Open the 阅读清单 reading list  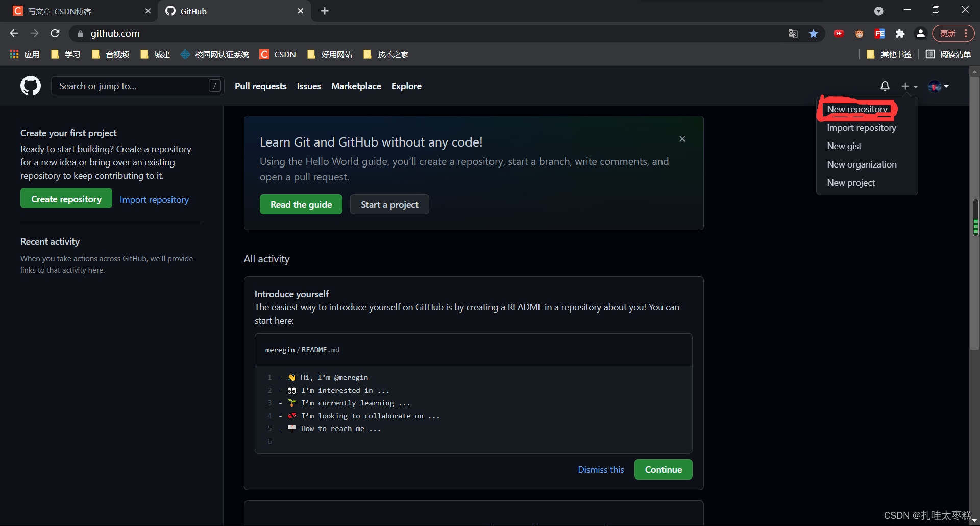(948, 54)
